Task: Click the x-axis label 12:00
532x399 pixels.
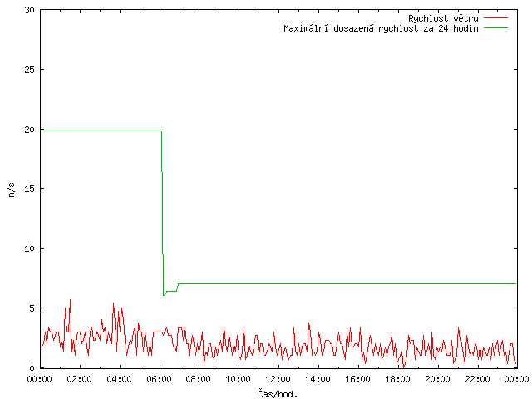Action: 278,379
